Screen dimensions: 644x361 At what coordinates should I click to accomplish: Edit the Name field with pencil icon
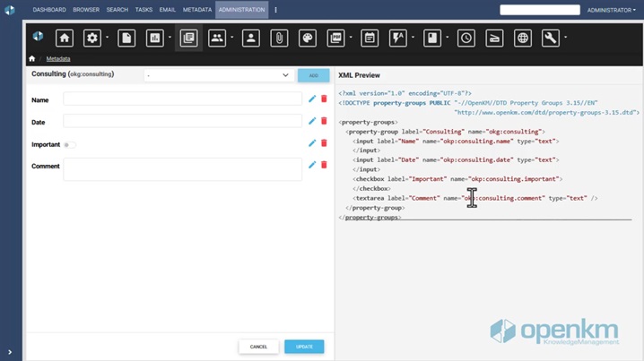(x=312, y=99)
